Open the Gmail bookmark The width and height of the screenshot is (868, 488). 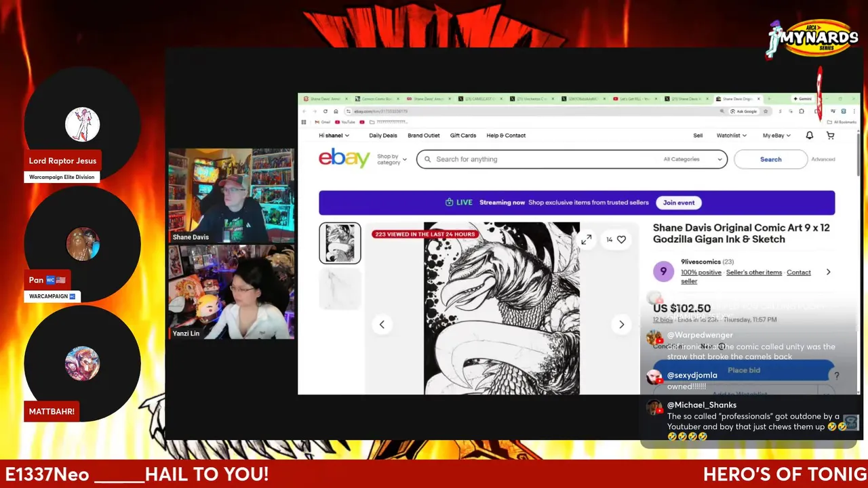click(322, 122)
